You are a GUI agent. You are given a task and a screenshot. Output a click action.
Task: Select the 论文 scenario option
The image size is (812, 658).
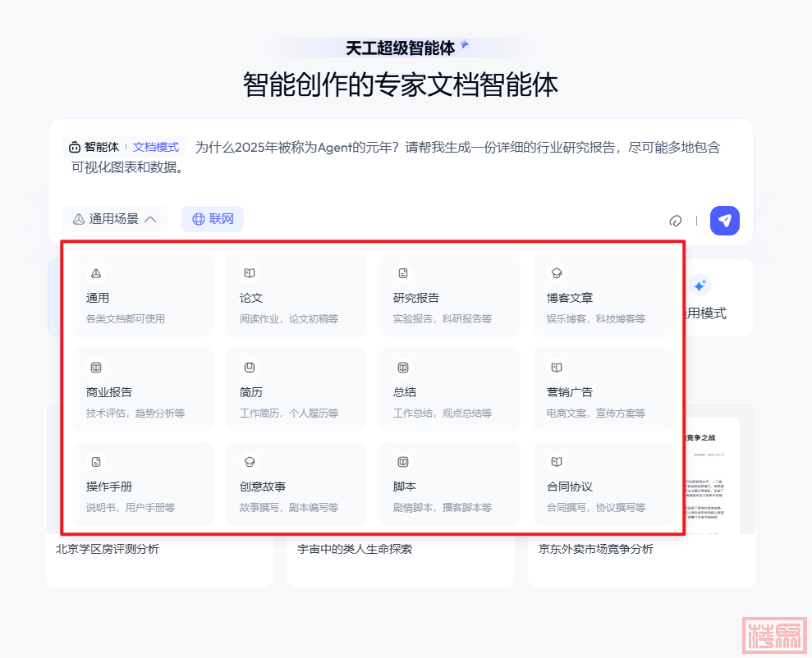(296, 295)
